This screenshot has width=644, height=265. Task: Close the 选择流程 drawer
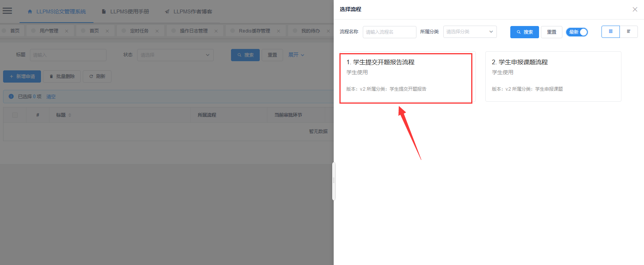[x=635, y=9]
